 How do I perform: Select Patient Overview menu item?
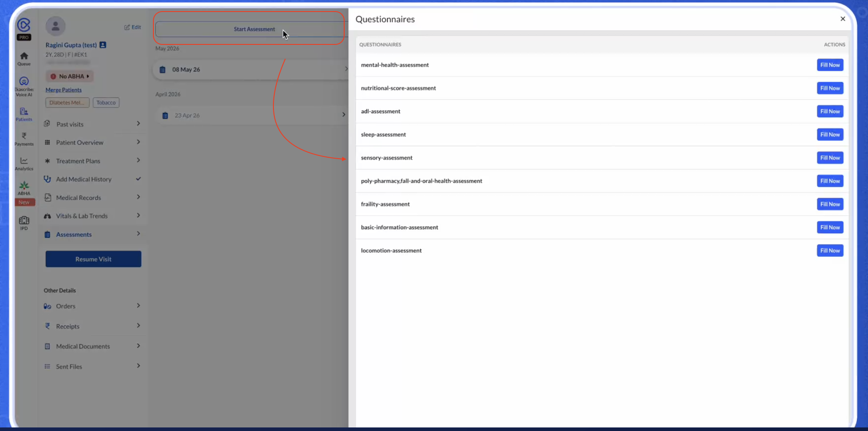tap(93, 142)
